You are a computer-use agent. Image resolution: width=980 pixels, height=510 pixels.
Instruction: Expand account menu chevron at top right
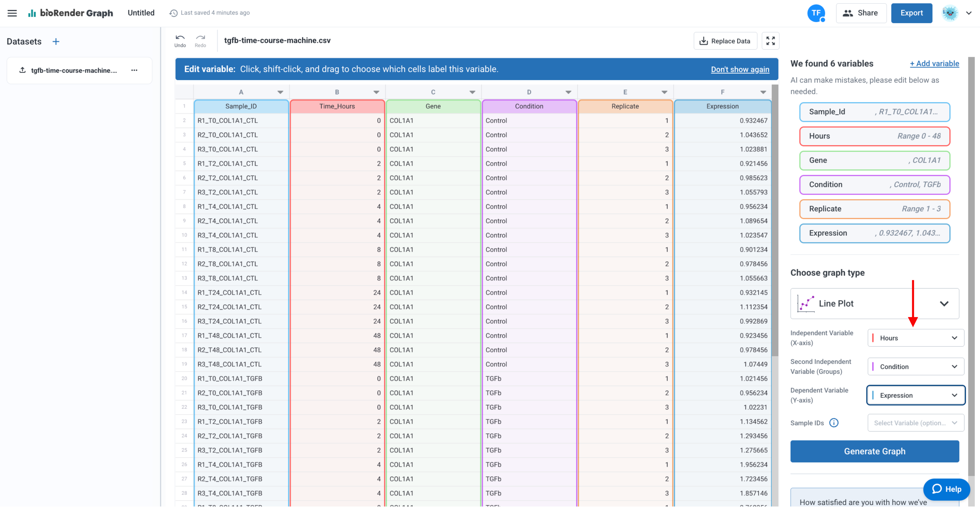(x=969, y=13)
